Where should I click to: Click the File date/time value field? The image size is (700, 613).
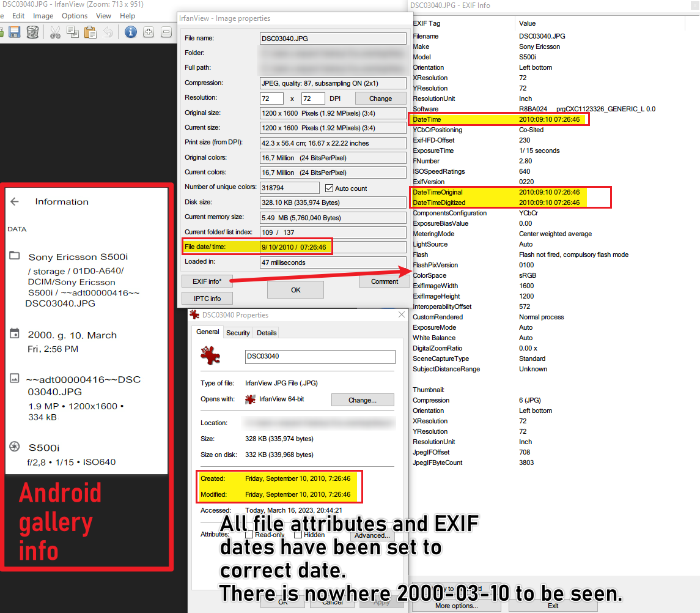(333, 247)
